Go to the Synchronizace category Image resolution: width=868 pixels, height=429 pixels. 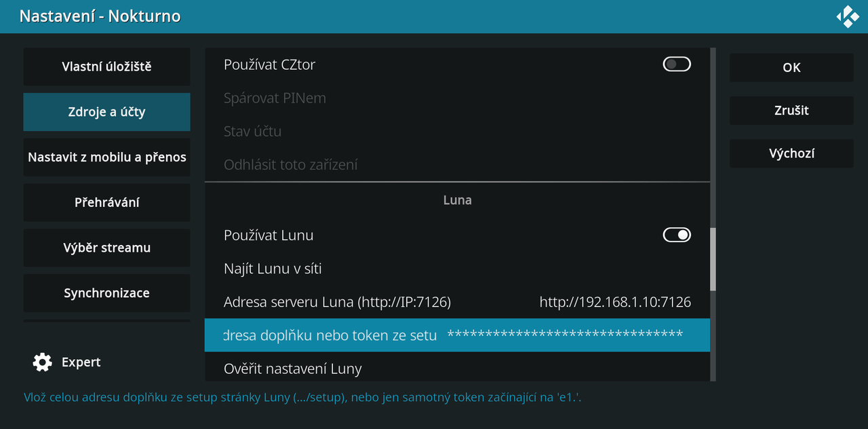[x=106, y=293]
